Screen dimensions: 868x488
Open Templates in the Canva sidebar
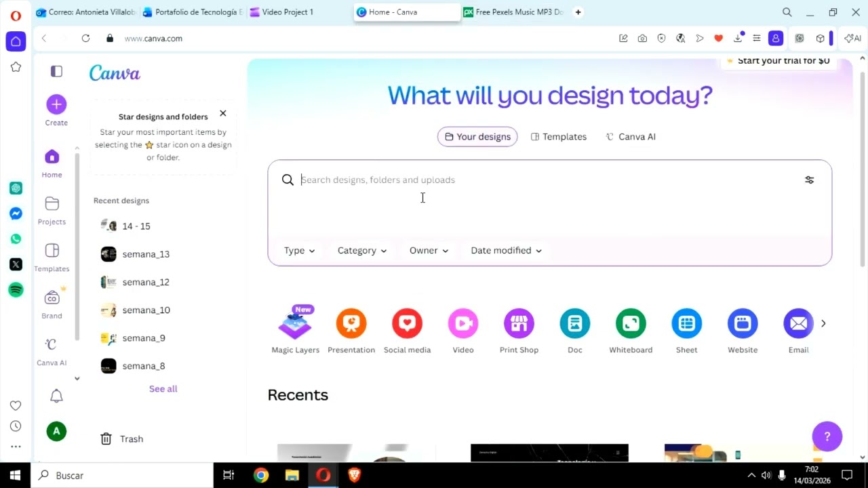[52, 251]
